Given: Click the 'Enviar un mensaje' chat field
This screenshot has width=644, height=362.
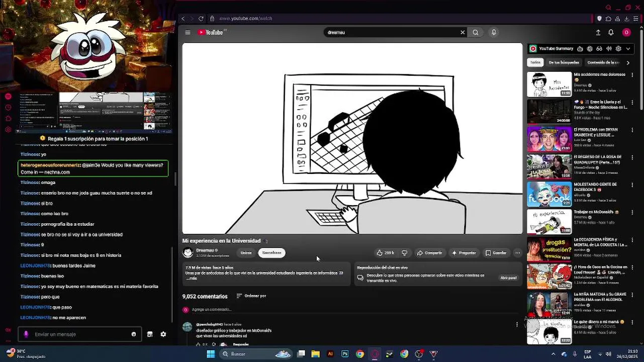Looking at the screenshot, I should pos(79,334).
